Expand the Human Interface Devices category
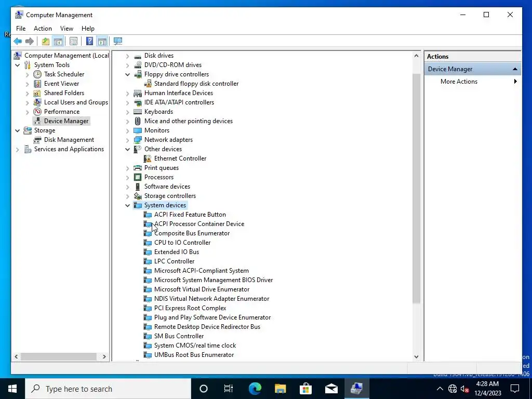This screenshot has height=399, width=532. (x=128, y=93)
